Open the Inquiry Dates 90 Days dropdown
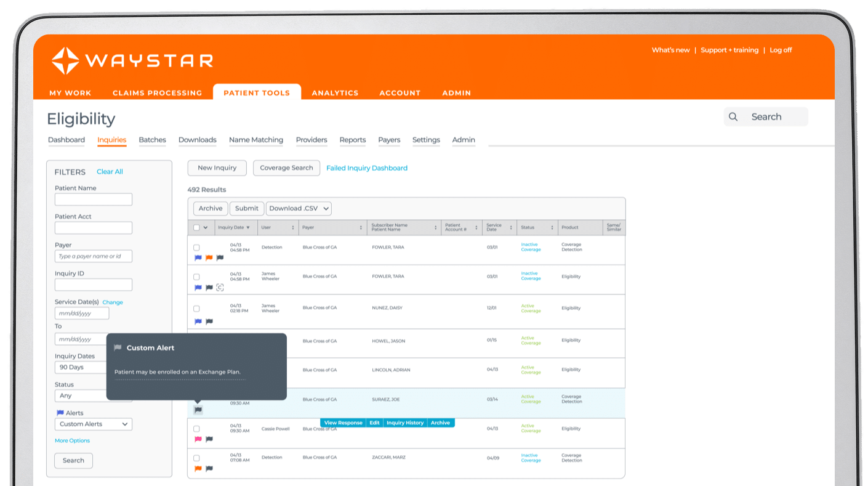 (x=93, y=367)
